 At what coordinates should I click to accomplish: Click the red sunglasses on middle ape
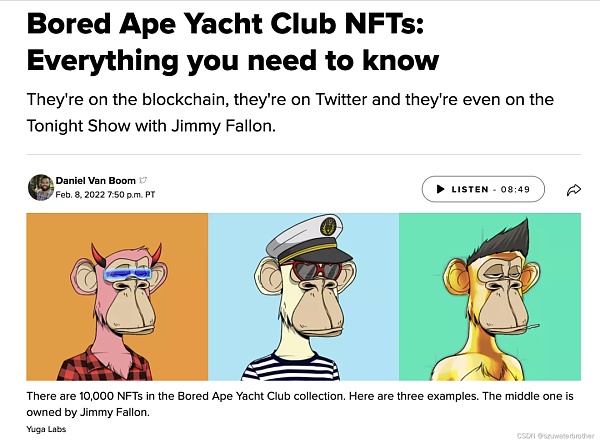[x=310, y=270]
